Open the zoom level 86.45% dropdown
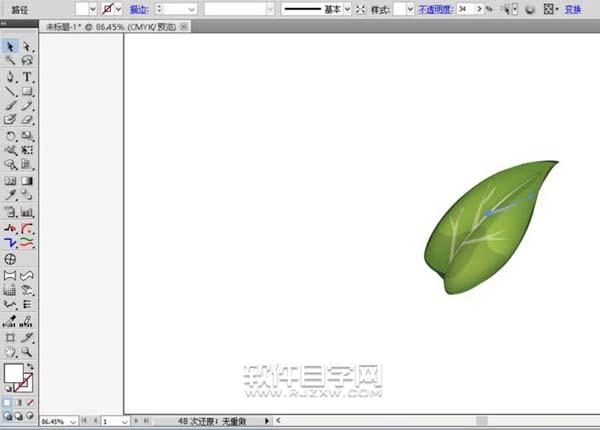 tap(73, 422)
